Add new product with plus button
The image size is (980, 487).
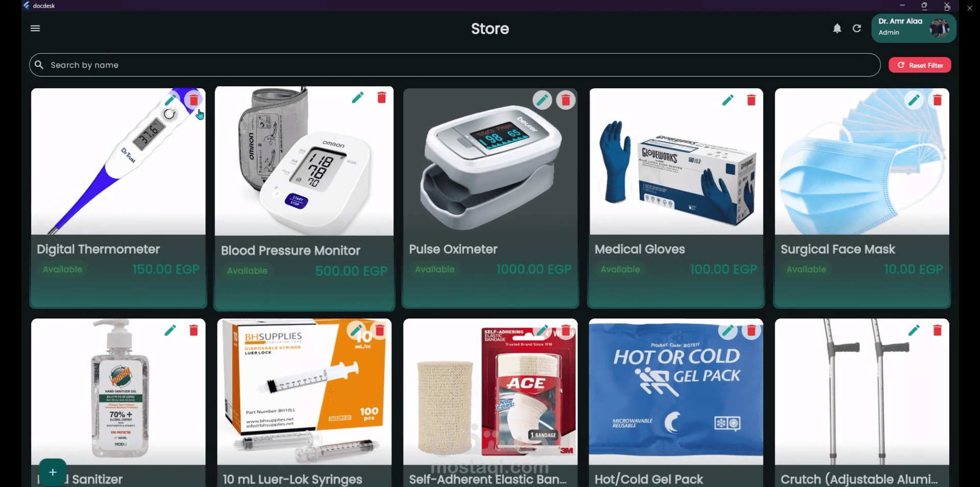[x=53, y=472]
